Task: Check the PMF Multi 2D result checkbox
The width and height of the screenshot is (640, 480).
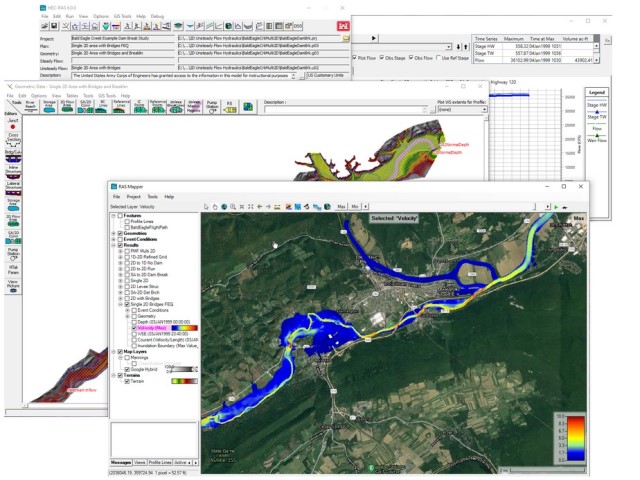Action: [x=127, y=251]
